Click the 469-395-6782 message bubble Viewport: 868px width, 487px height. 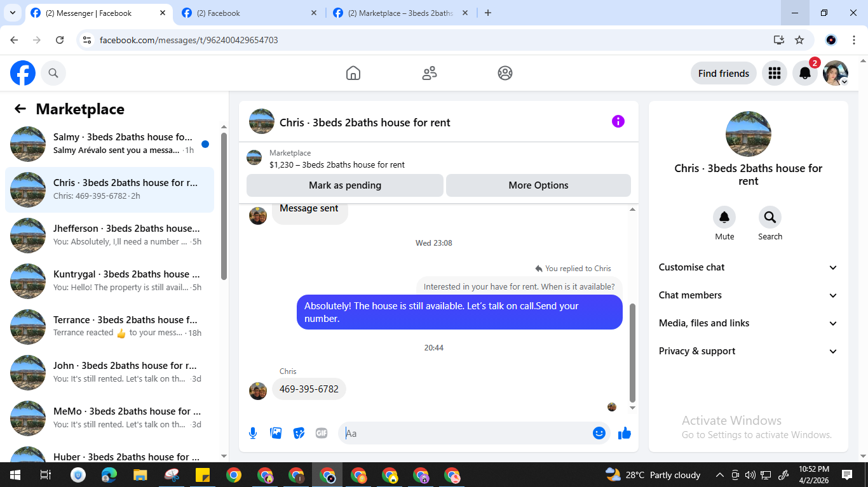[x=309, y=389]
